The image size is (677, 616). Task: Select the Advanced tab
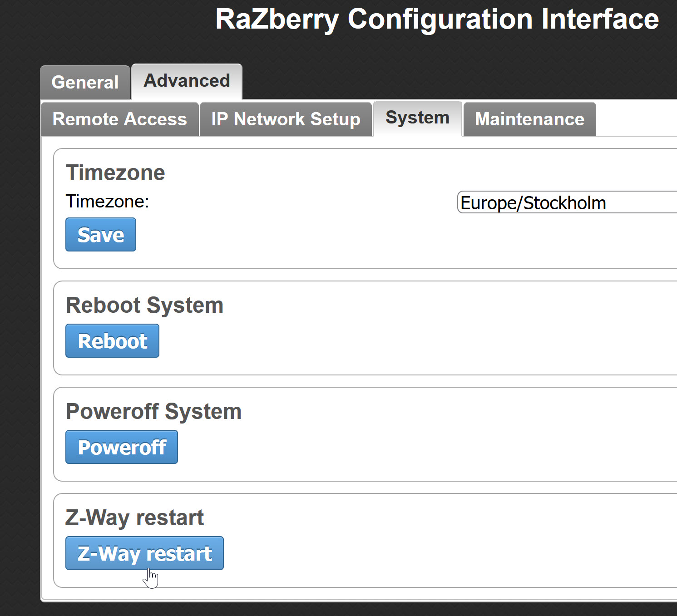(x=187, y=81)
